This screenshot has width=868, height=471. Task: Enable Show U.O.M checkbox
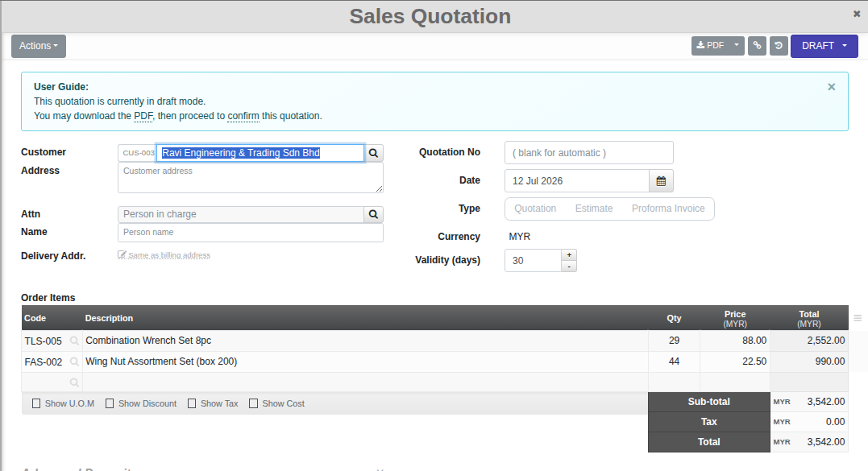click(36, 403)
